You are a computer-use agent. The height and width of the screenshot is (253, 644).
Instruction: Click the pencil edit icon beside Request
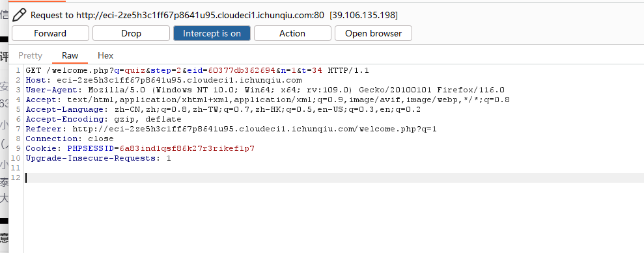[19, 15]
